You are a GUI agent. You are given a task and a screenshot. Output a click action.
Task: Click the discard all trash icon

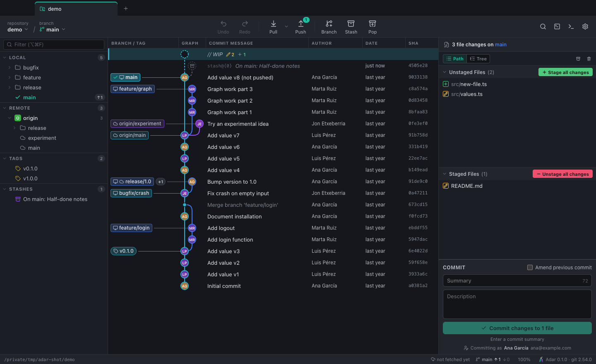point(589,59)
